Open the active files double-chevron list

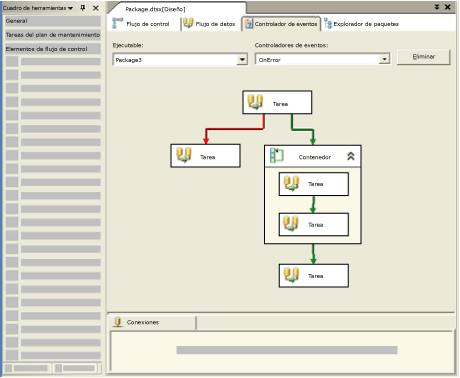(x=437, y=7)
